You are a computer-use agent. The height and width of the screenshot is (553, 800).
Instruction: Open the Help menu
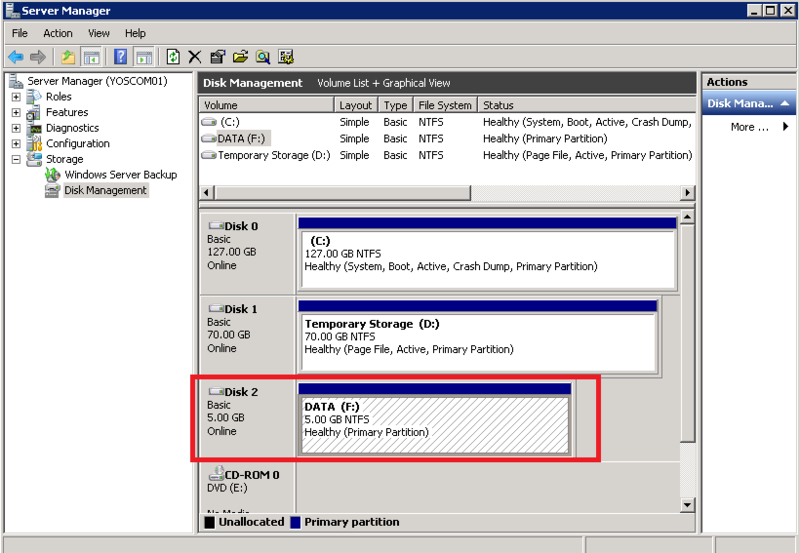point(135,33)
